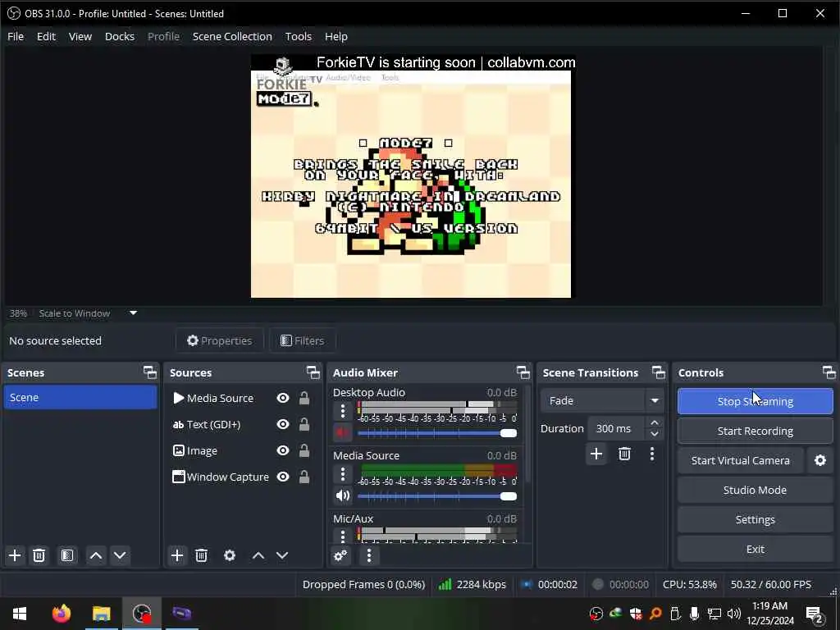
Task: Lock the Image source
Action: point(304,450)
